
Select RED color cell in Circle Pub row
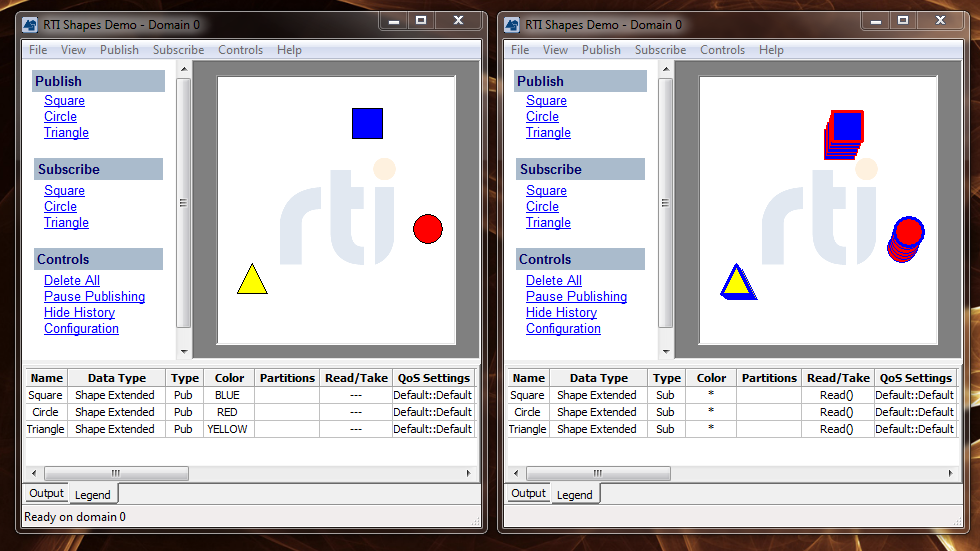(228, 412)
